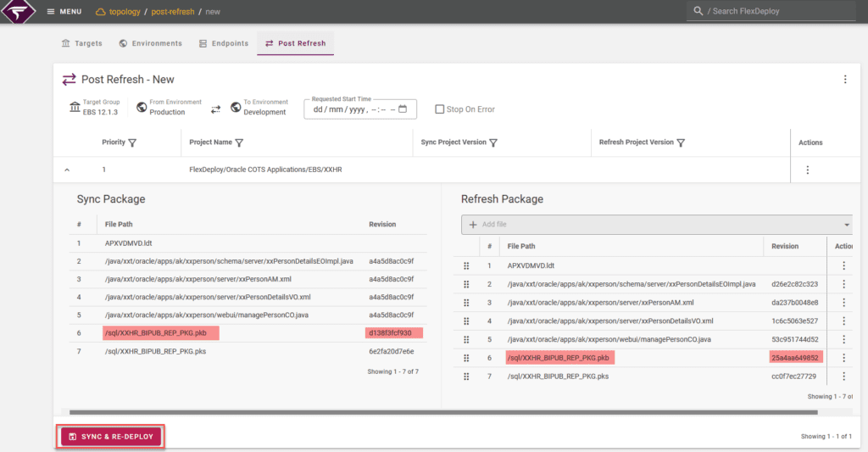Select sync xxPersonAM.xml file path
This screenshot has height=452, width=868.
pos(198,279)
